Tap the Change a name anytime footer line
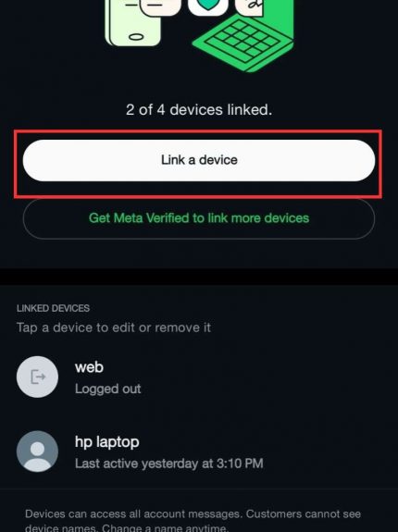The height and width of the screenshot is (532, 398). (164, 528)
